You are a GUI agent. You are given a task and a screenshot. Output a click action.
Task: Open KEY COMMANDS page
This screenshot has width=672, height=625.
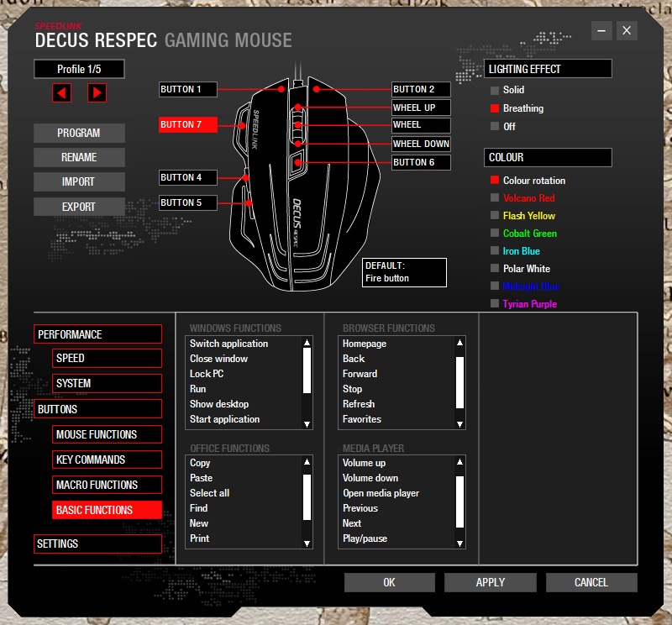point(108,460)
